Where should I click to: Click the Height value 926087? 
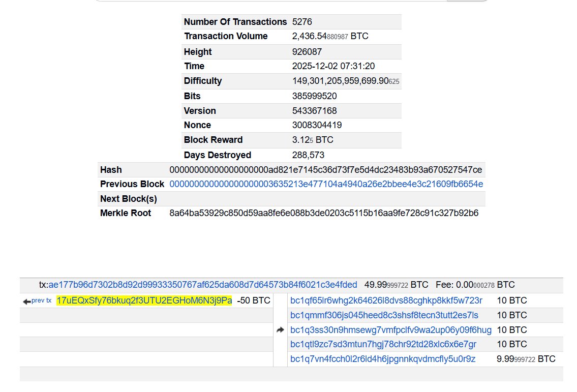(307, 52)
